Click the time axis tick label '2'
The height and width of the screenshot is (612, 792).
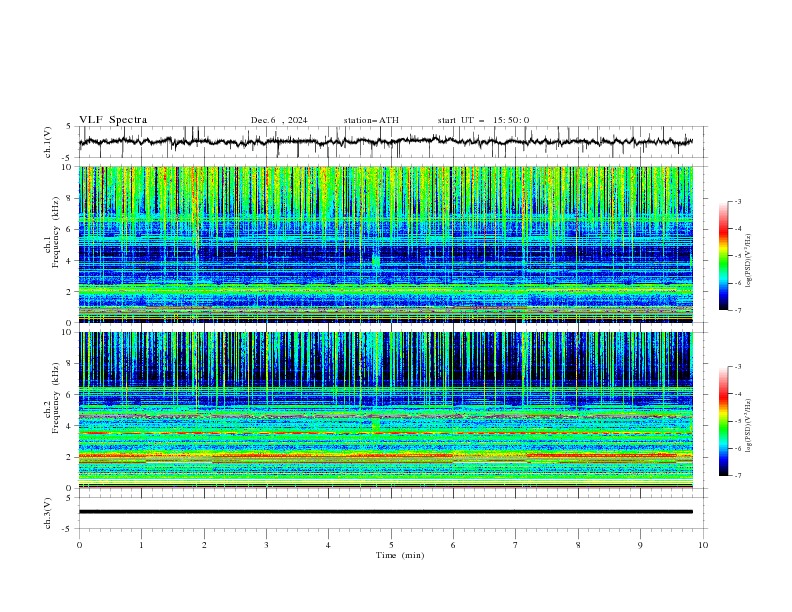pyautogui.click(x=204, y=545)
